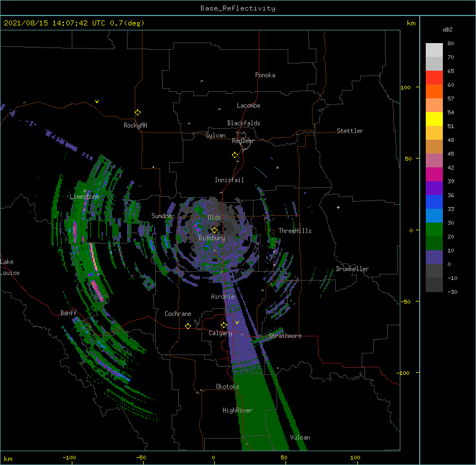Screen dimensions: 476x465
Task: Click the asterisk marker above Limestone label
Action: [x=84, y=191]
